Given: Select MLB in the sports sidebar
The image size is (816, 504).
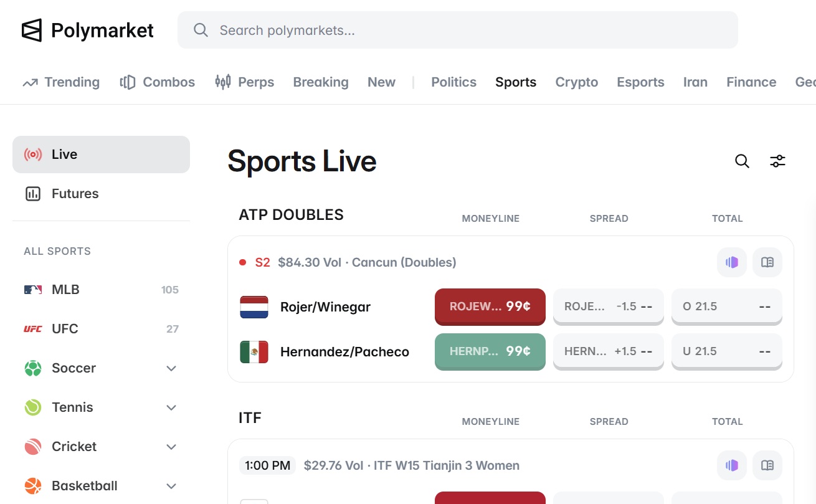Looking at the screenshot, I should click(101, 290).
